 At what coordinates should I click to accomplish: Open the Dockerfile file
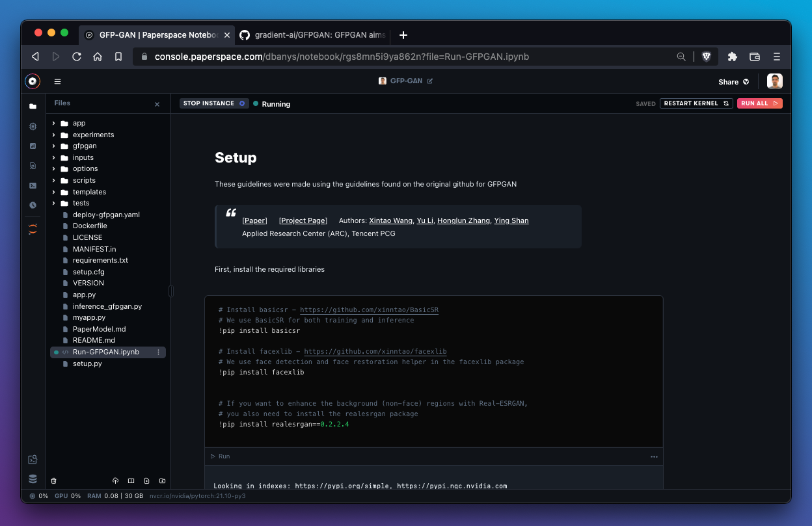click(x=90, y=226)
